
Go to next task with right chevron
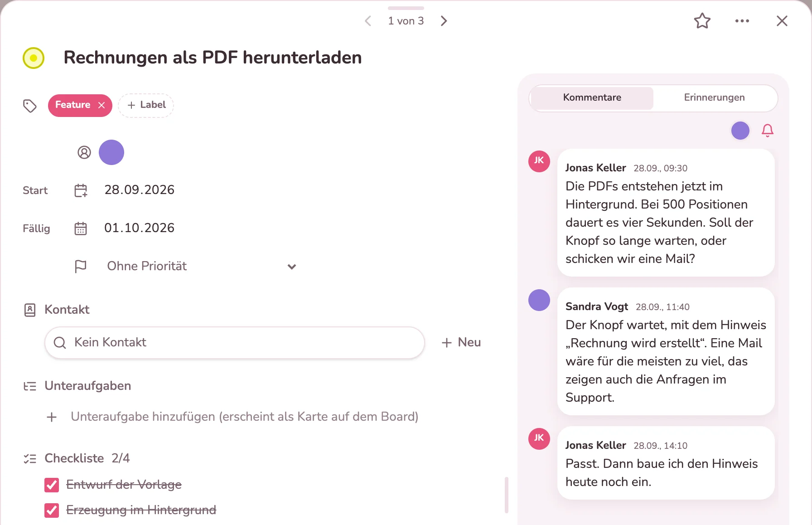coord(444,21)
